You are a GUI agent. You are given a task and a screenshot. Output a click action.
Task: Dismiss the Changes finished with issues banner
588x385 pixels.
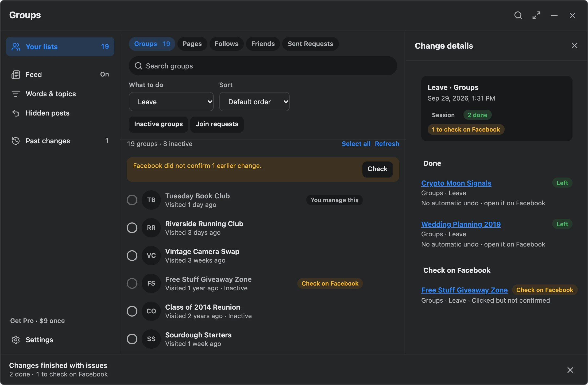coord(570,370)
